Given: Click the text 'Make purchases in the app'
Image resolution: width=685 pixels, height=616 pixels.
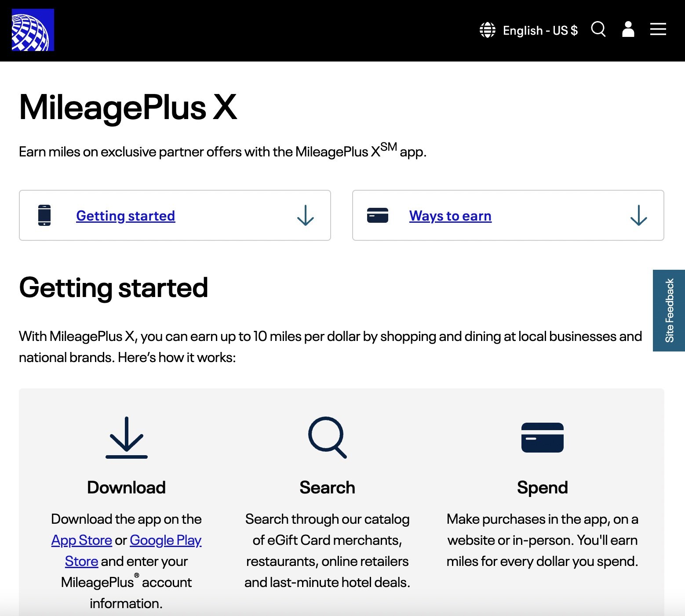Looking at the screenshot, I should (x=528, y=519).
